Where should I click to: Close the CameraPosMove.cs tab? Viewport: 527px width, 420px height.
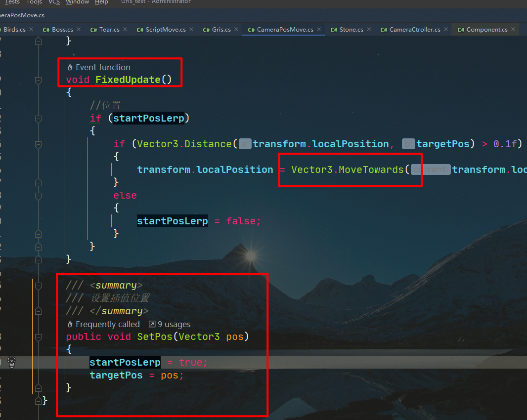[319, 30]
